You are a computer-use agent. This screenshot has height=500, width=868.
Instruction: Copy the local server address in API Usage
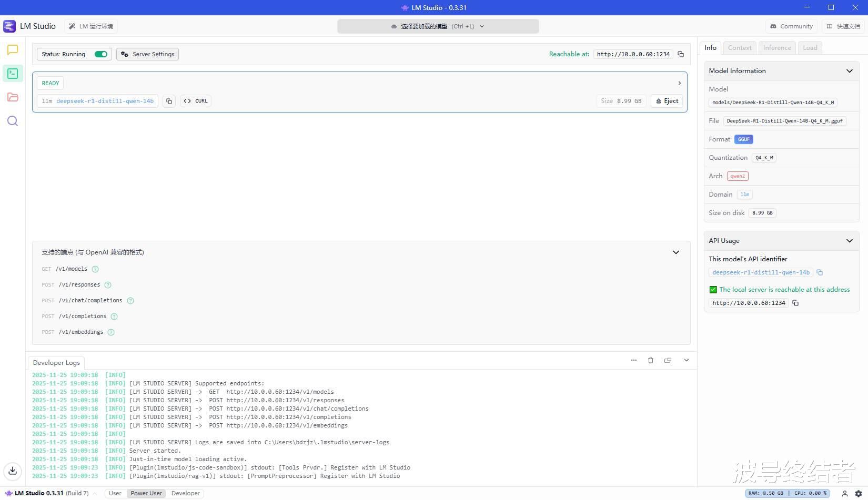tap(795, 303)
